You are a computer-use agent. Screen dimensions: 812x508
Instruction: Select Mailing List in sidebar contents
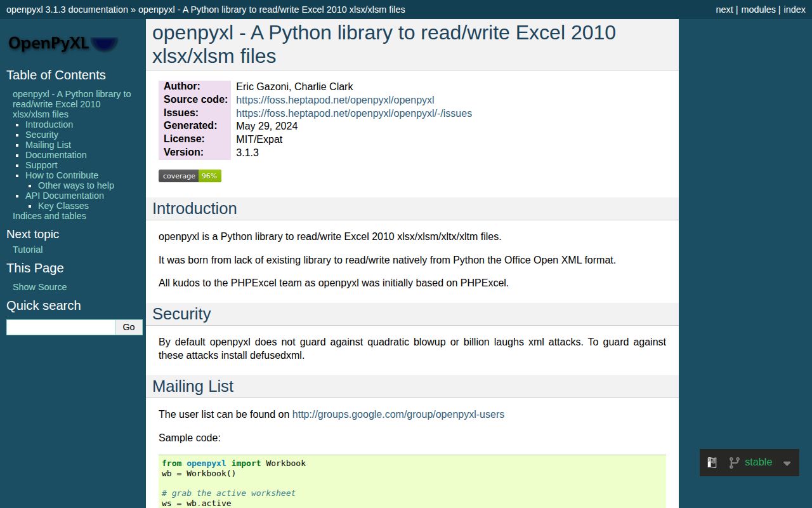(48, 145)
